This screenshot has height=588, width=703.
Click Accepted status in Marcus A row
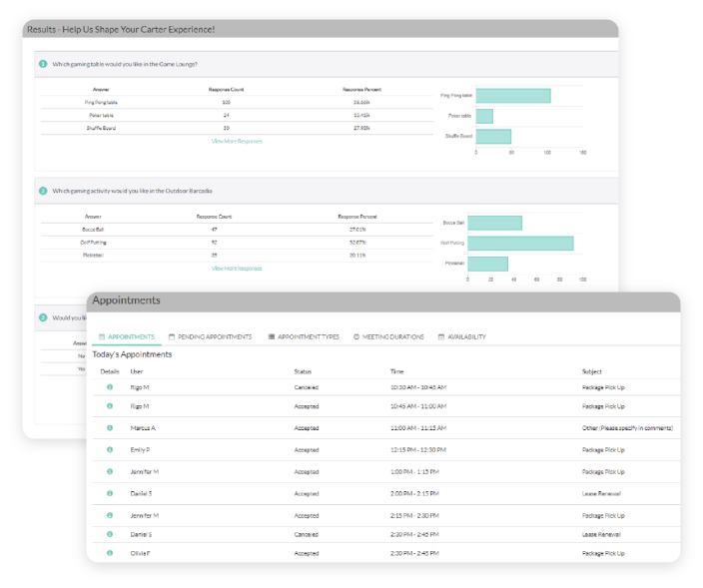click(307, 428)
